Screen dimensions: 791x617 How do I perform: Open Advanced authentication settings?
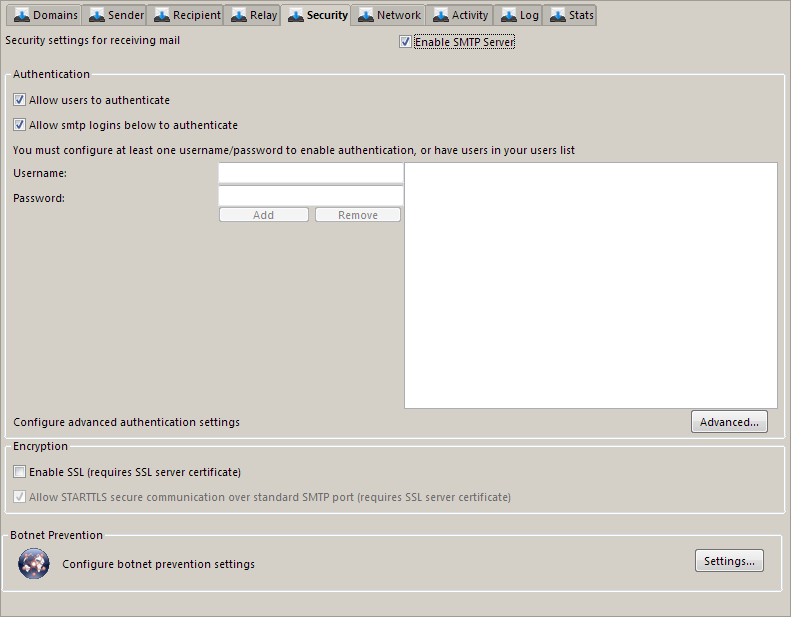pos(729,422)
